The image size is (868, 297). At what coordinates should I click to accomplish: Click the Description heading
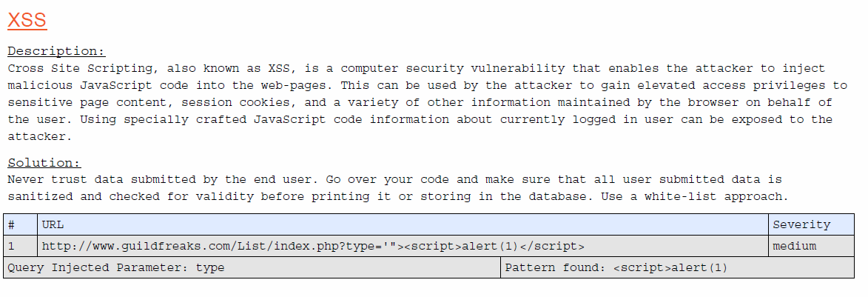(56, 52)
